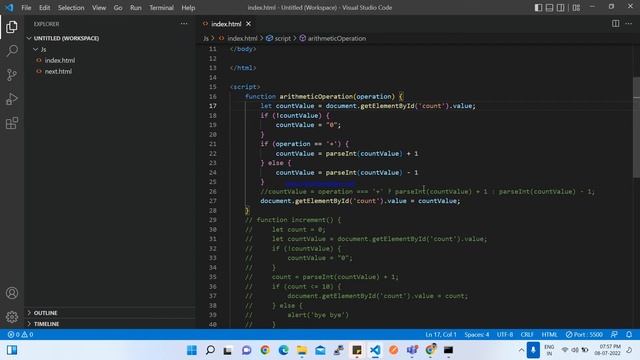Open the Help menu
The image size is (640, 360).
188,8
